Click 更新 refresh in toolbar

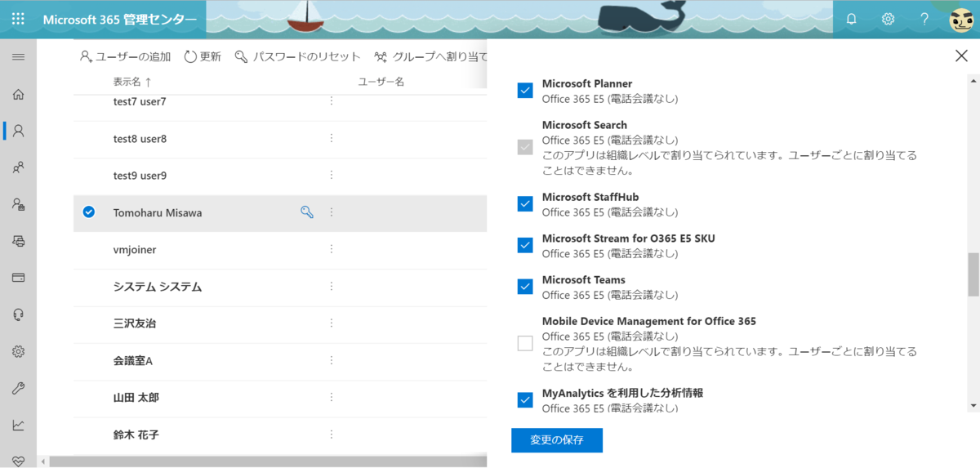203,57
